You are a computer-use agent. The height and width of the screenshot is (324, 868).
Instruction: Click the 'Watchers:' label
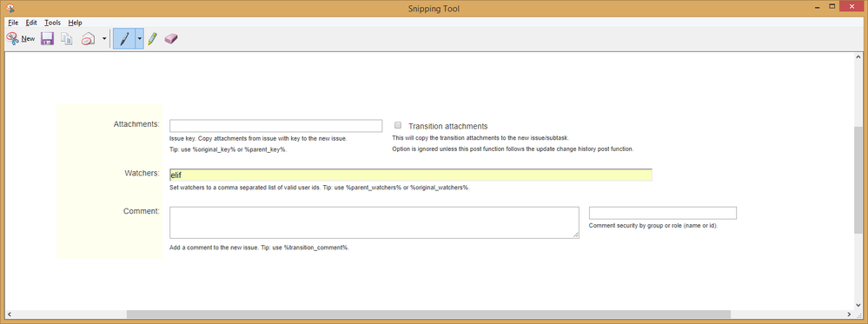[x=142, y=173]
